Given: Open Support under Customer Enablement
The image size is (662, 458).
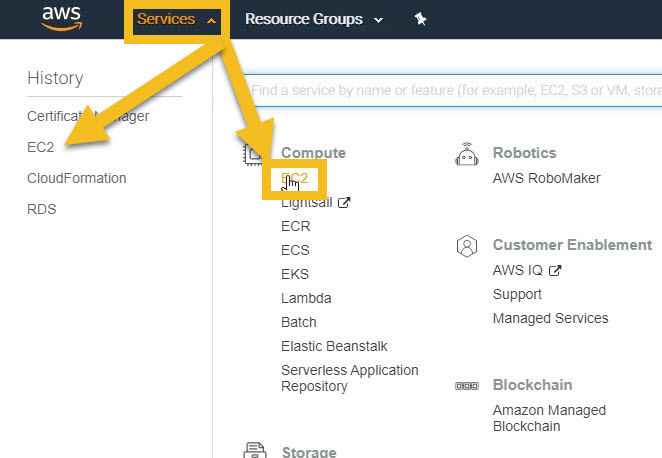Looking at the screenshot, I should tap(517, 294).
